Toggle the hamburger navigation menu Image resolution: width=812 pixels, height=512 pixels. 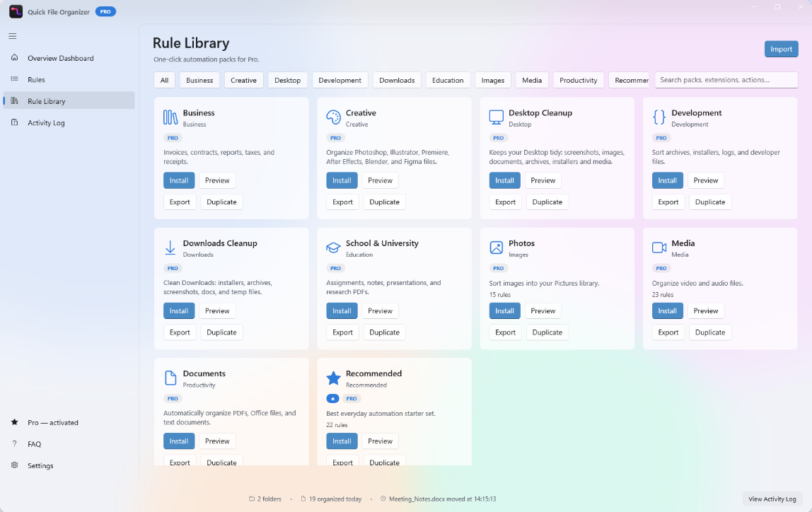pos(13,36)
